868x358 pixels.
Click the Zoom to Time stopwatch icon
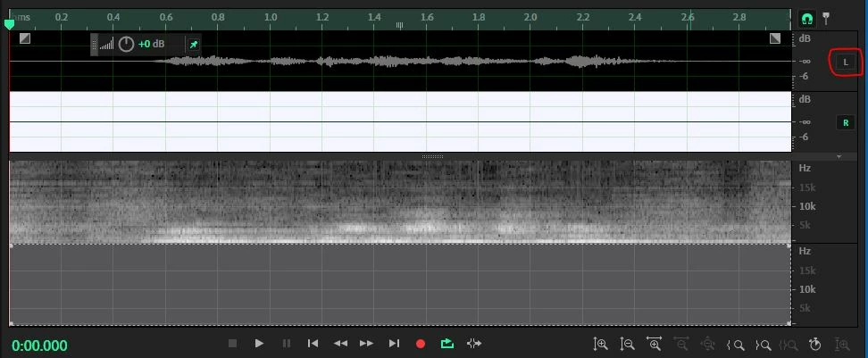pyautogui.click(x=814, y=345)
